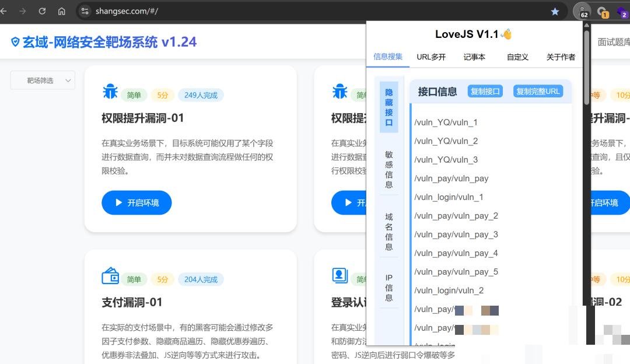The width and height of the screenshot is (630, 364).
Task: Open the browser home icon
Action: point(61,11)
